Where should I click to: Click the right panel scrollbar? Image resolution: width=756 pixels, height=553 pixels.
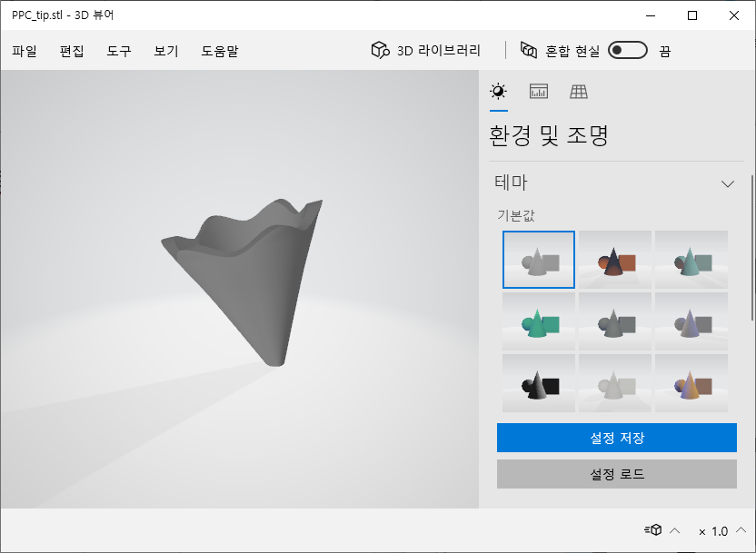[751, 248]
